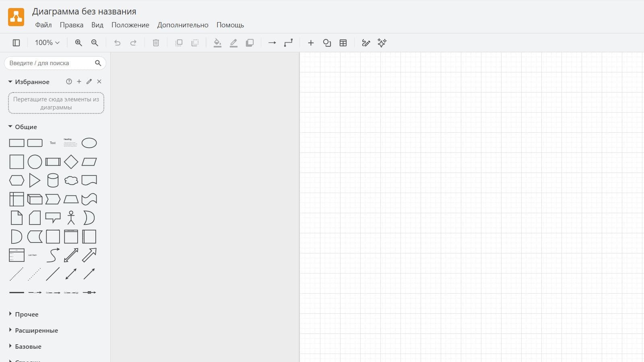Select the freehand drawing tool icon
This screenshot has width=644, height=362.
[366, 43]
